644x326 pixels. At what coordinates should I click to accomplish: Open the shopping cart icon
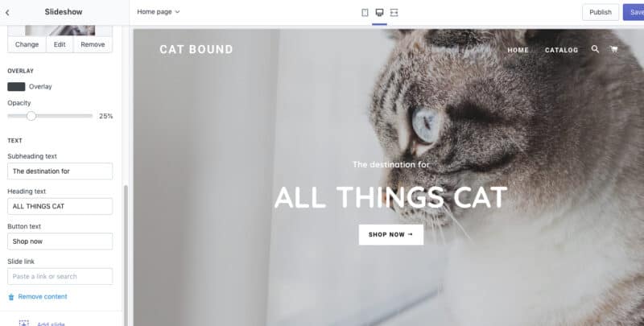[613, 49]
